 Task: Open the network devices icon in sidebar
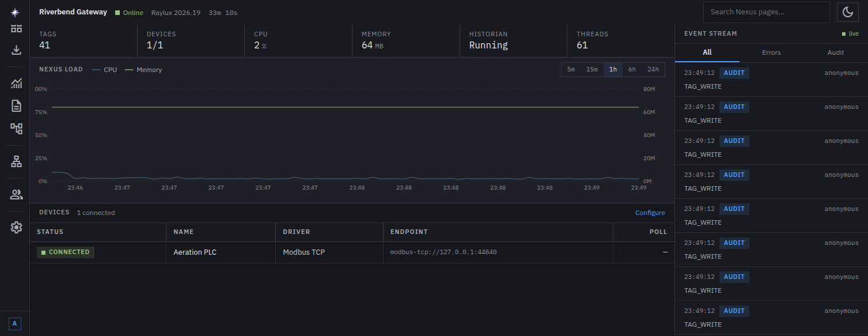pos(16,162)
